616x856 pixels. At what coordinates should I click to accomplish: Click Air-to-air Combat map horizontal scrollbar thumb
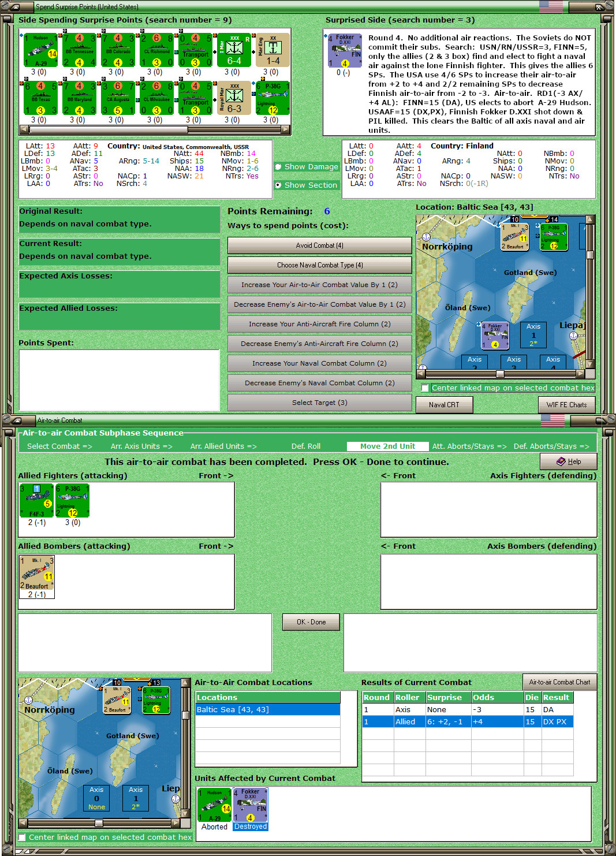coord(99,823)
